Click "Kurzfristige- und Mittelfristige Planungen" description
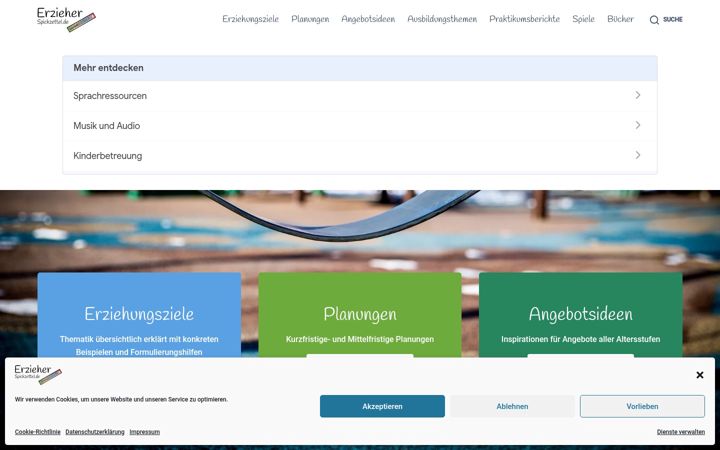Viewport: 720px width, 450px height. (x=360, y=339)
